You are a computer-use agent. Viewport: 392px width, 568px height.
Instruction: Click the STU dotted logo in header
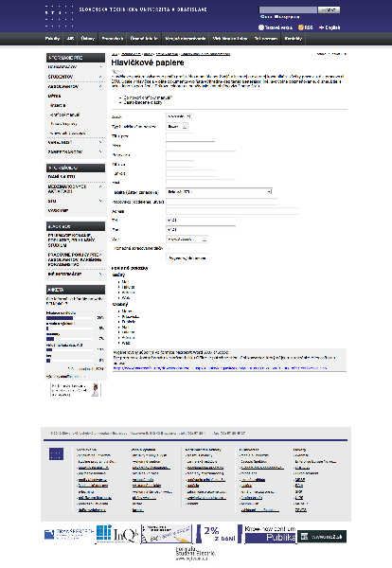tap(60, 17)
